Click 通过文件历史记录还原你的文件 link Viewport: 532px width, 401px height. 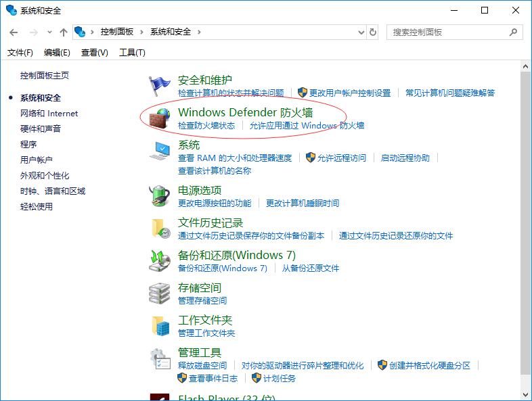(x=395, y=235)
